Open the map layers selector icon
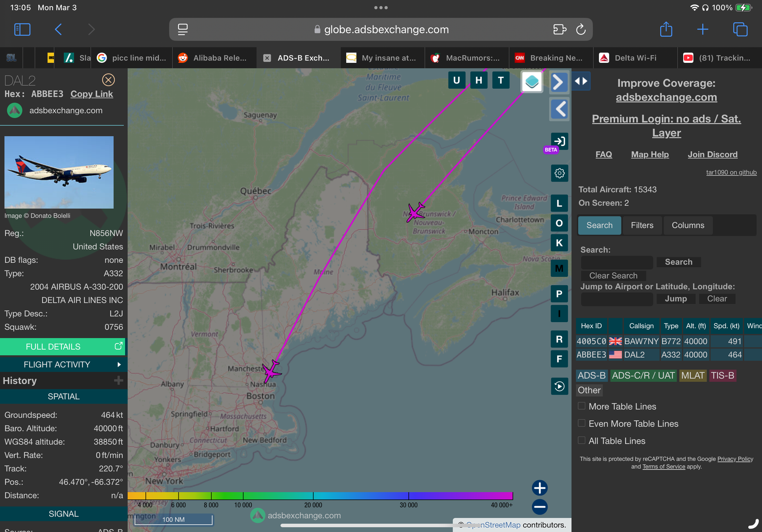Viewport: 762px width, 532px height. click(x=531, y=81)
